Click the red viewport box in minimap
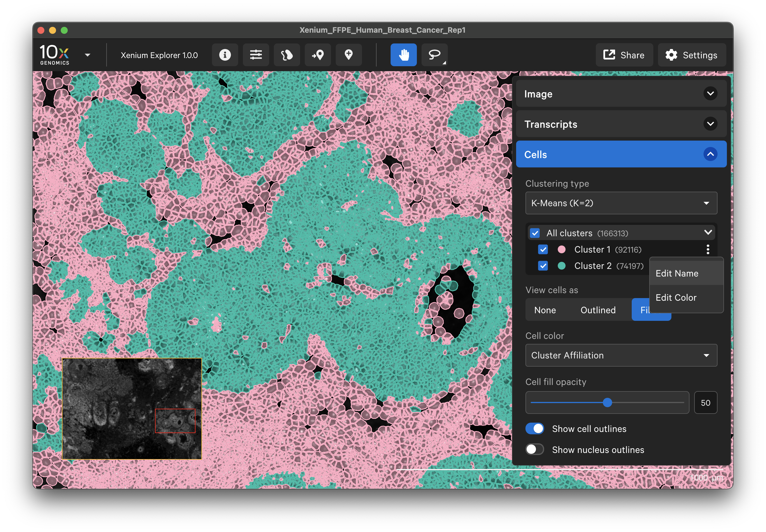766x532 pixels. pyautogui.click(x=175, y=421)
